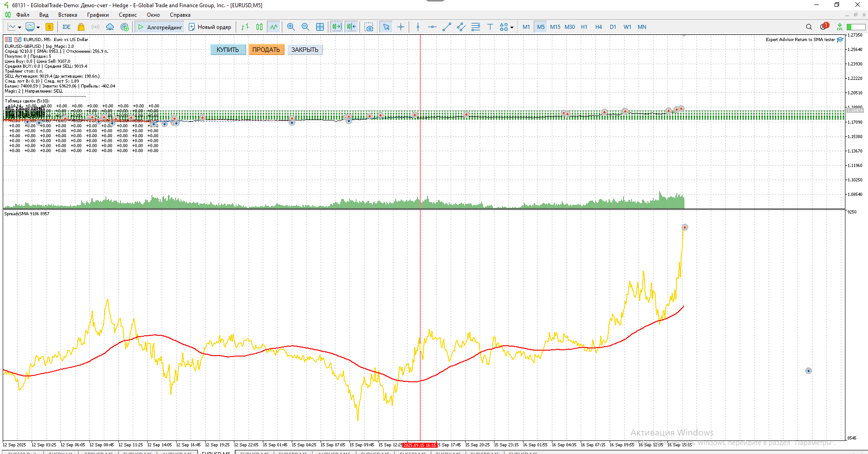This screenshot has height=454, width=868.
Task: Select the active M5 timeframe button
Action: tap(541, 27)
